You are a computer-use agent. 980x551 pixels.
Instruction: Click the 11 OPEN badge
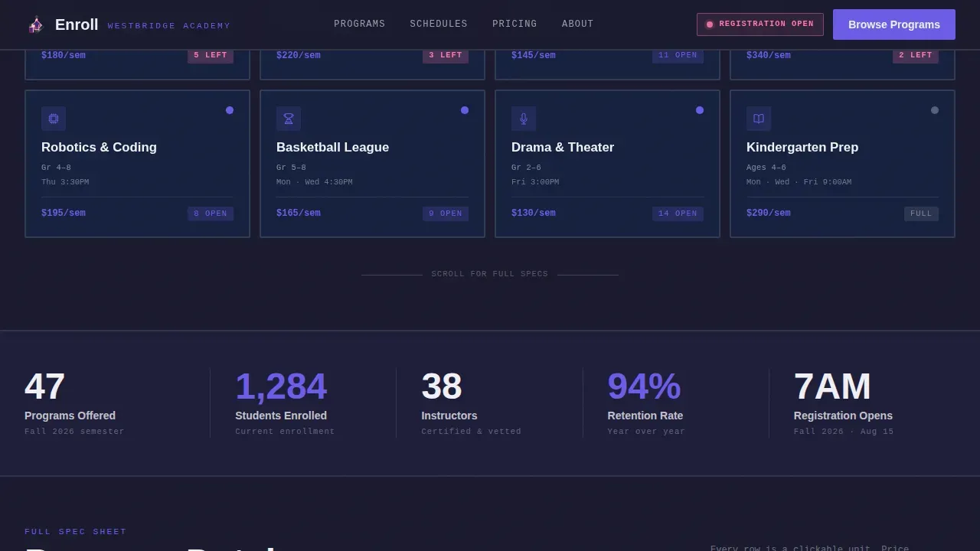click(x=678, y=55)
